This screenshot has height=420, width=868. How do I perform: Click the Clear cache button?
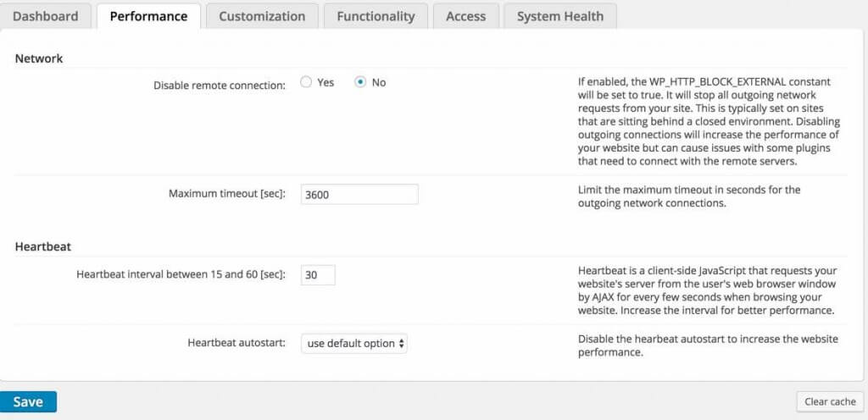pyautogui.click(x=829, y=401)
